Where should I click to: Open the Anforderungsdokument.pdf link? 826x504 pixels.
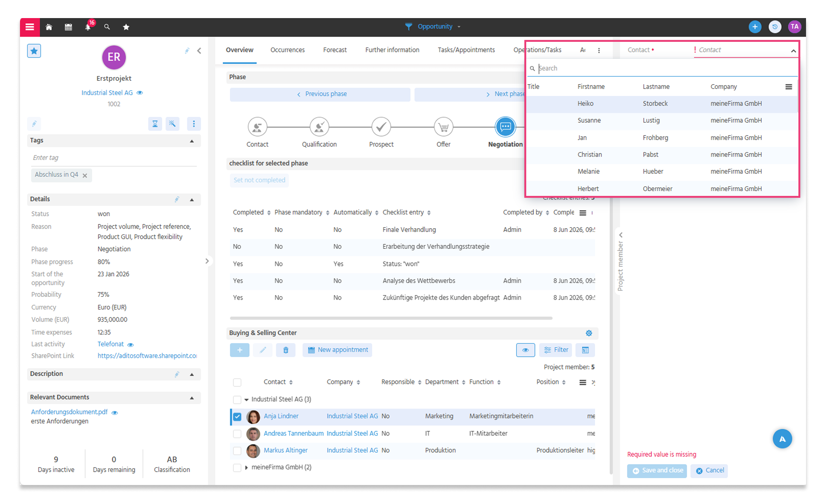pyautogui.click(x=69, y=412)
